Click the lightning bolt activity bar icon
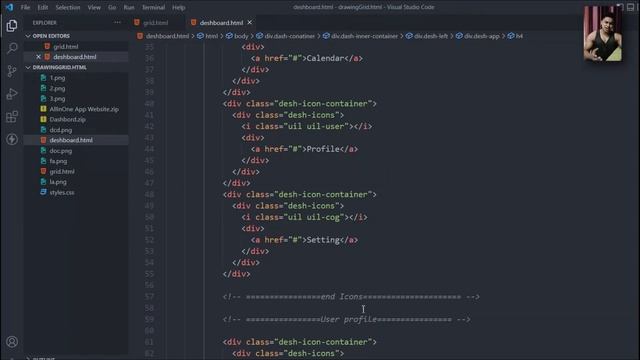Viewport: 640px width, 360px height. click(x=12, y=139)
